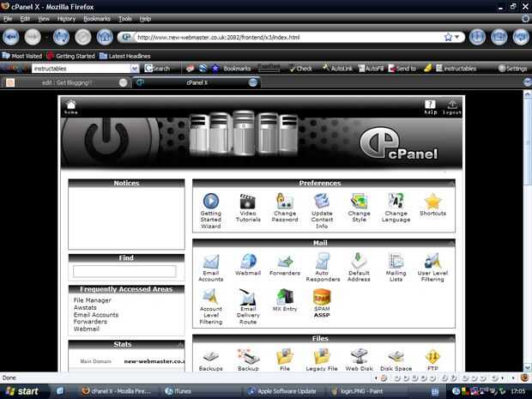Open Most Visited bookmarks
The image size is (532, 399).
tap(22, 56)
